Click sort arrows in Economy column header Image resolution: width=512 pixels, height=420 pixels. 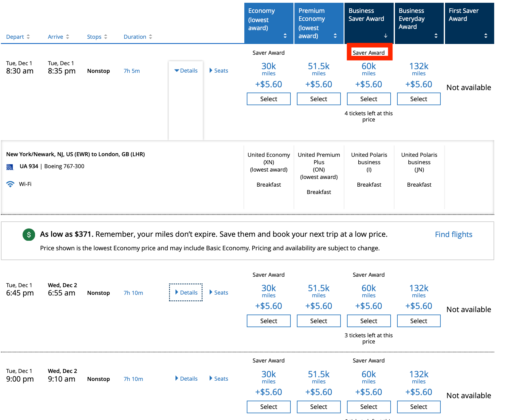285,36
